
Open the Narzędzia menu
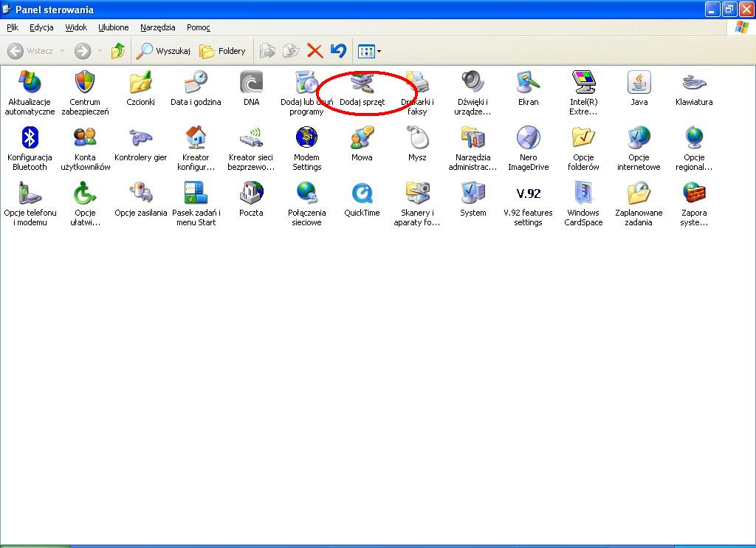click(158, 27)
